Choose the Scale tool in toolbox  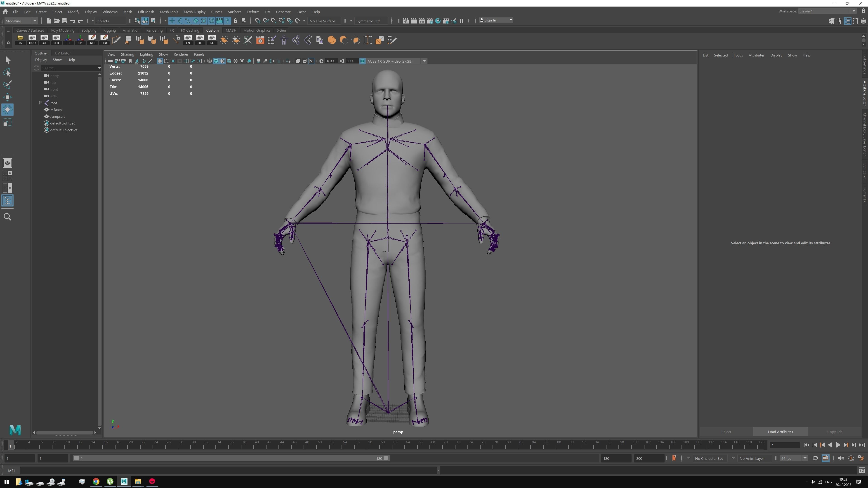7,122
